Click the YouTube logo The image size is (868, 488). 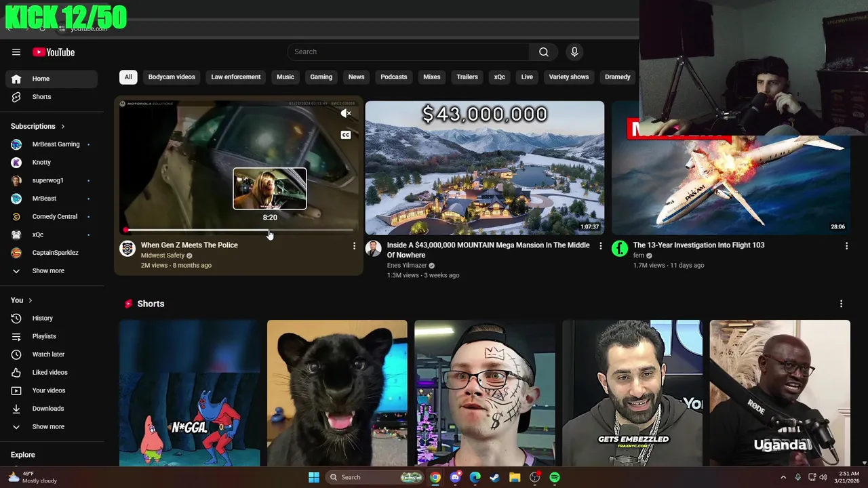54,52
